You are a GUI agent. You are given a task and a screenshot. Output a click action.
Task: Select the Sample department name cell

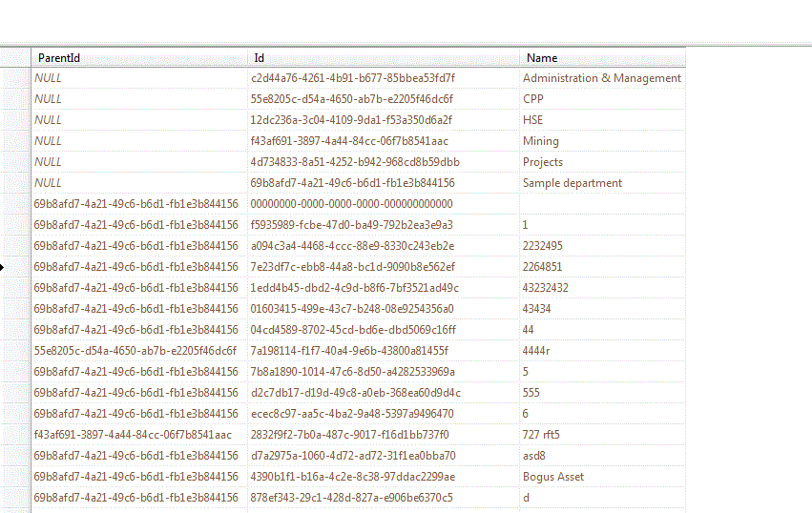tap(601, 183)
